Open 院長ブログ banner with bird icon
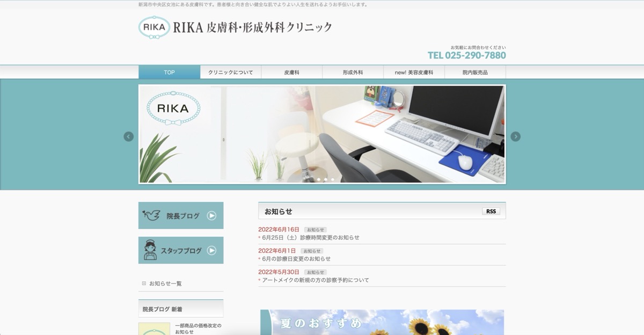644x335 pixels. click(x=181, y=216)
